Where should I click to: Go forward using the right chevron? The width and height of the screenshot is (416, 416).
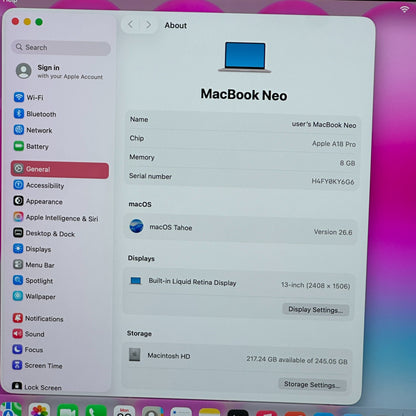[148, 25]
